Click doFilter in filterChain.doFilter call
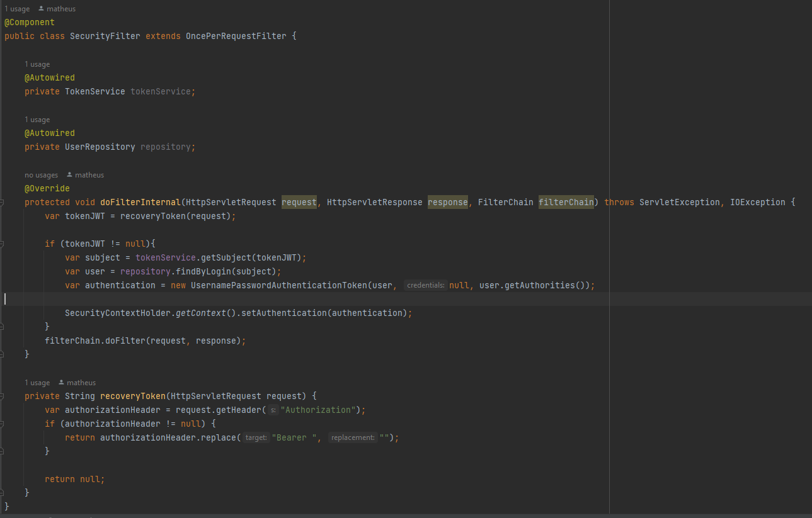The image size is (812, 518). [125, 341]
